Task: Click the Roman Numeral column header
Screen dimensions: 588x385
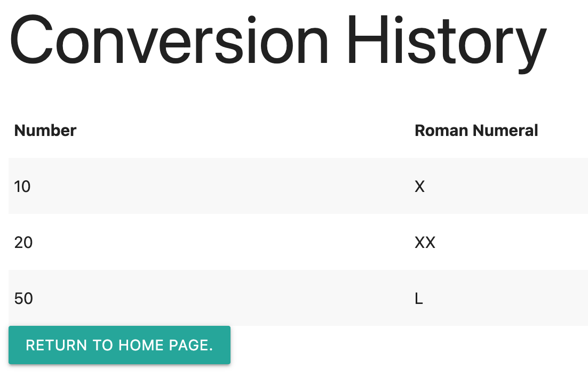Action: [476, 130]
